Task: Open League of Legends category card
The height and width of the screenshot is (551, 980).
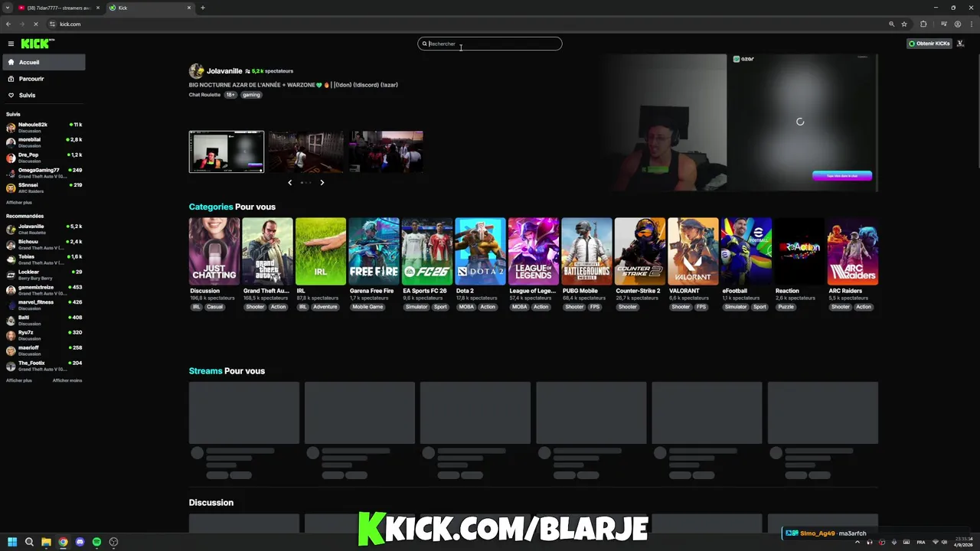Action: 534,252
